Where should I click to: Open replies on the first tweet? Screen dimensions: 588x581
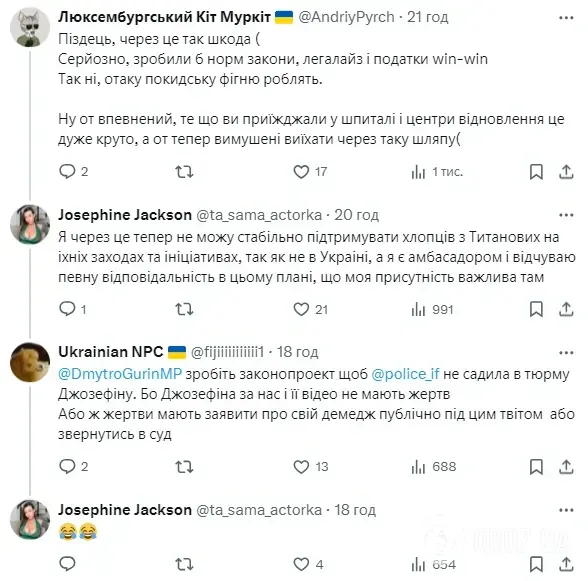68,171
